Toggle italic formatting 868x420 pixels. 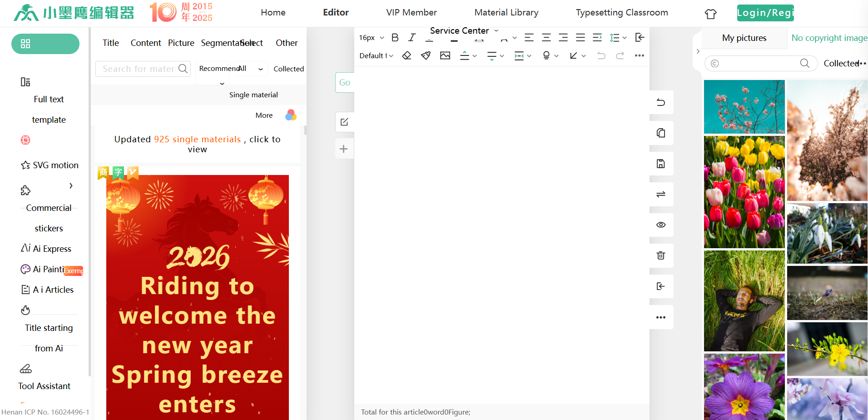tap(412, 38)
